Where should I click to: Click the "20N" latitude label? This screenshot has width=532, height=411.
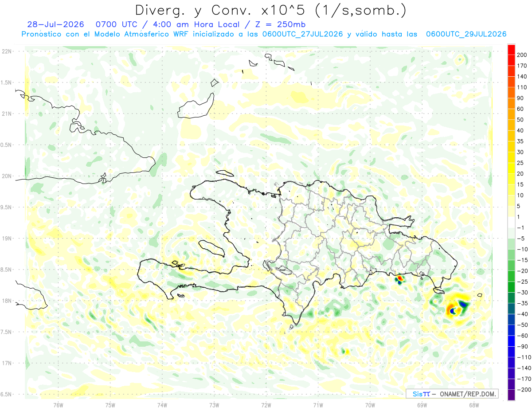(x=7, y=176)
